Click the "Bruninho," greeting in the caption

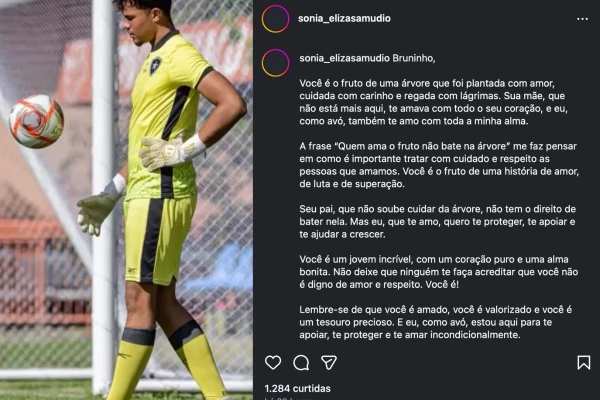tap(414, 58)
